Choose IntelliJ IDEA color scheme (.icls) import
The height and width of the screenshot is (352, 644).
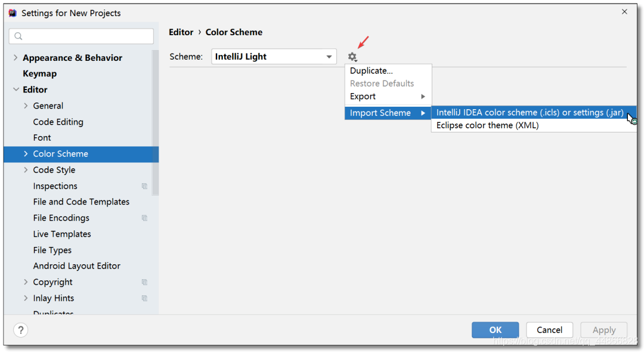(x=530, y=112)
